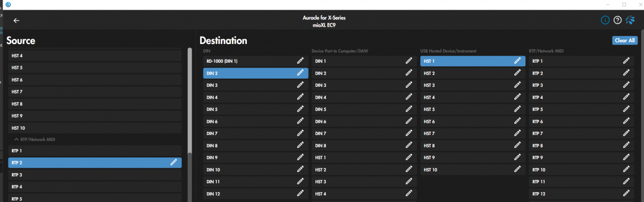Select source HST 4
The width and height of the screenshot is (644, 202).
(95, 56)
